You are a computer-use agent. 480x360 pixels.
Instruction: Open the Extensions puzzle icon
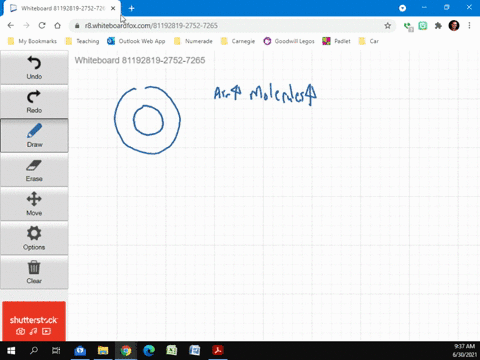tap(438, 26)
